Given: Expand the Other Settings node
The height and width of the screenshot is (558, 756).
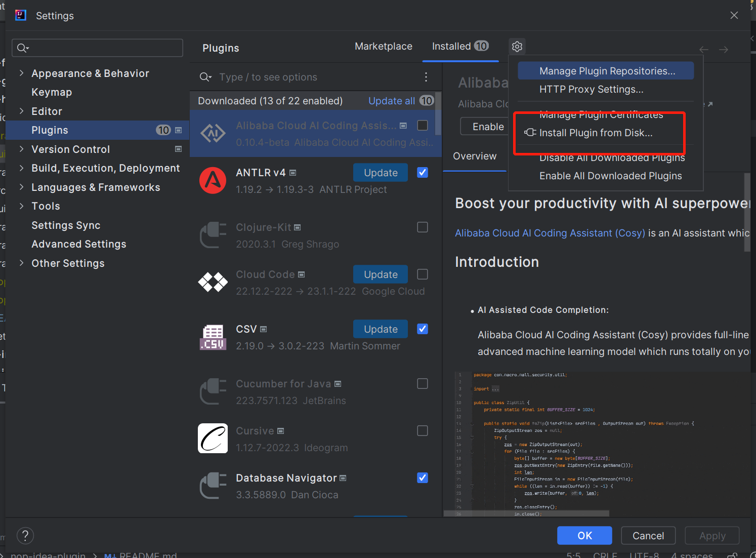Looking at the screenshot, I should [21, 263].
